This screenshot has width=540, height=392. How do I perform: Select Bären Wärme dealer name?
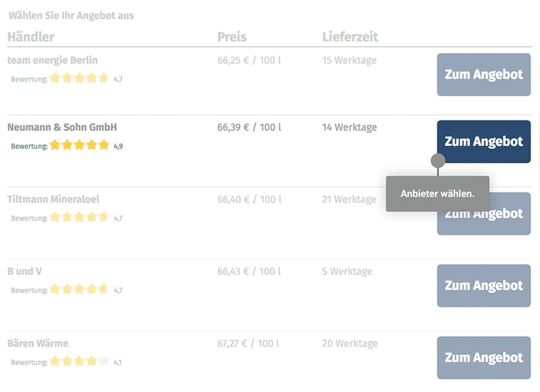click(38, 343)
